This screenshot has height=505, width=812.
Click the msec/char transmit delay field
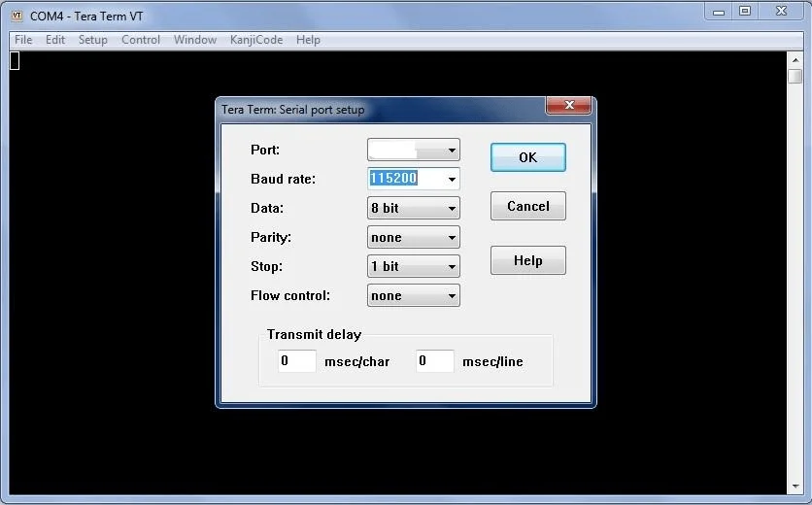(297, 361)
